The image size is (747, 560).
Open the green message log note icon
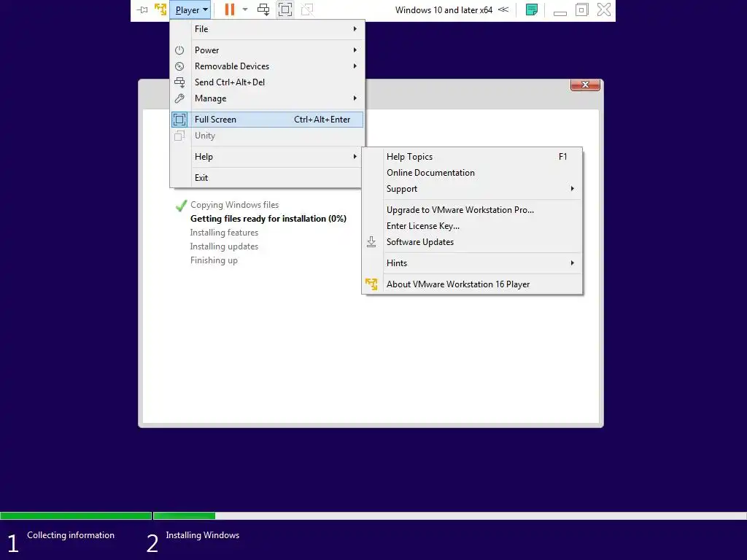coord(532,9)
